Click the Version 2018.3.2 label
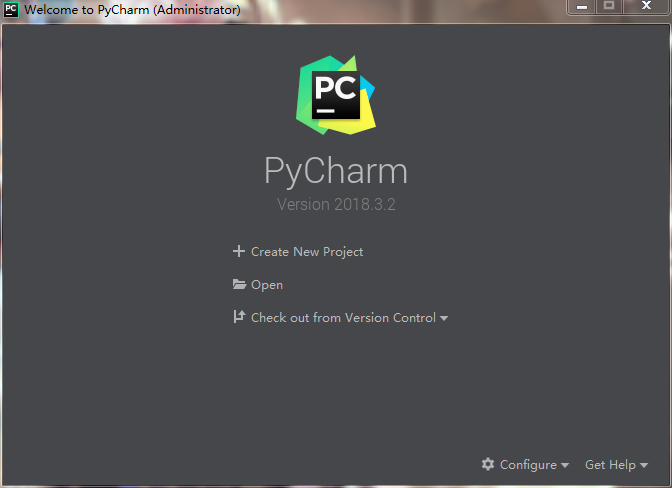672x488 pixels. point(336,204)
